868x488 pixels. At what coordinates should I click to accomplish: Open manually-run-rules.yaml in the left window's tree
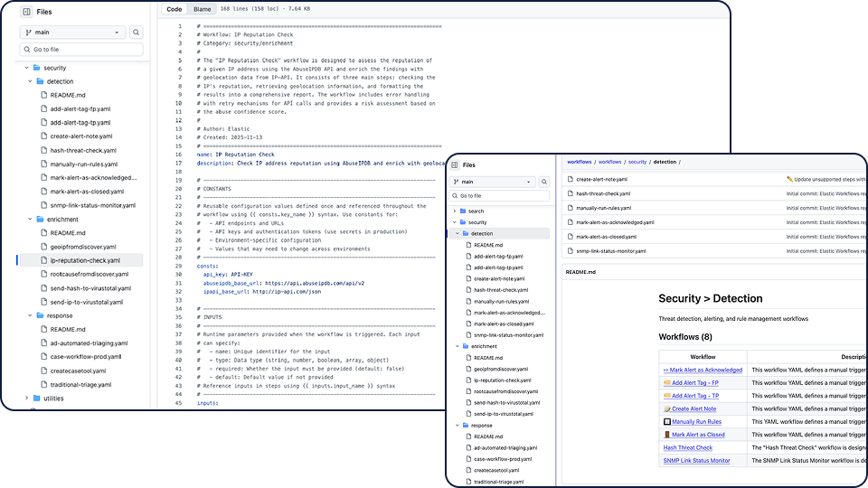83,164
